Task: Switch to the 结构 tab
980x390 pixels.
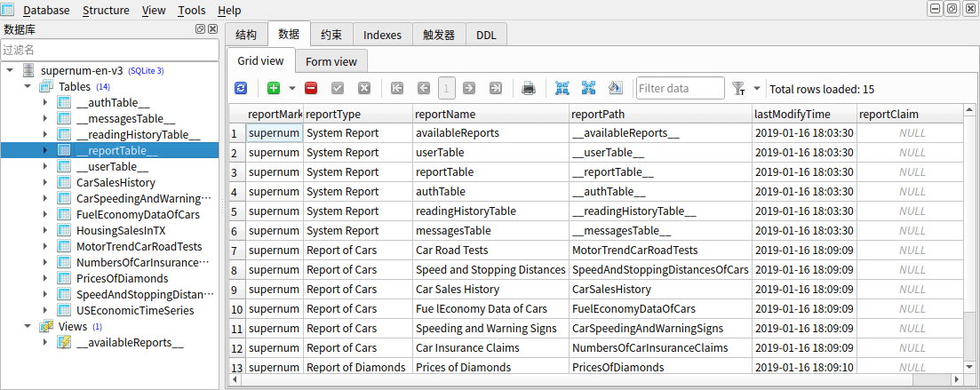Action: 245,35
